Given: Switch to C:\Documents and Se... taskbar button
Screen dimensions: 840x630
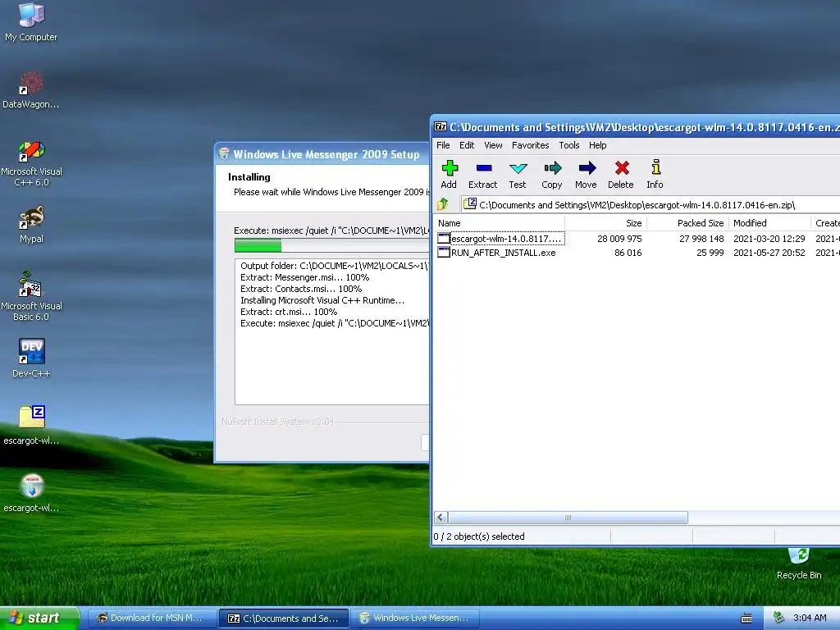Looking at the screenshot, I should (284, 619).
